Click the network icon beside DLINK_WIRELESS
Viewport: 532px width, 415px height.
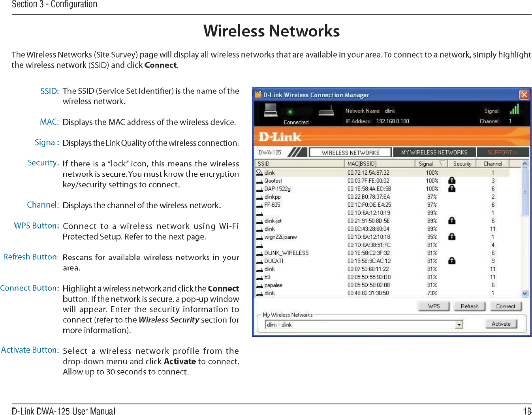(x=259, y=254)
